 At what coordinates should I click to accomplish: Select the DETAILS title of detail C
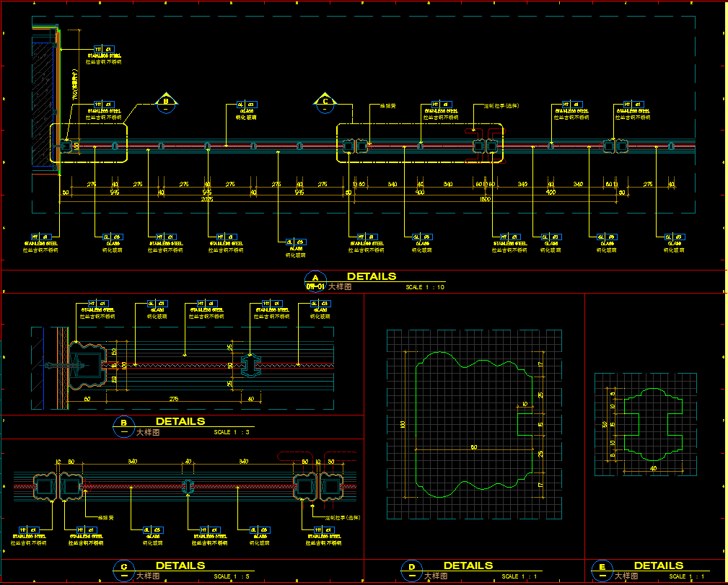180,566
